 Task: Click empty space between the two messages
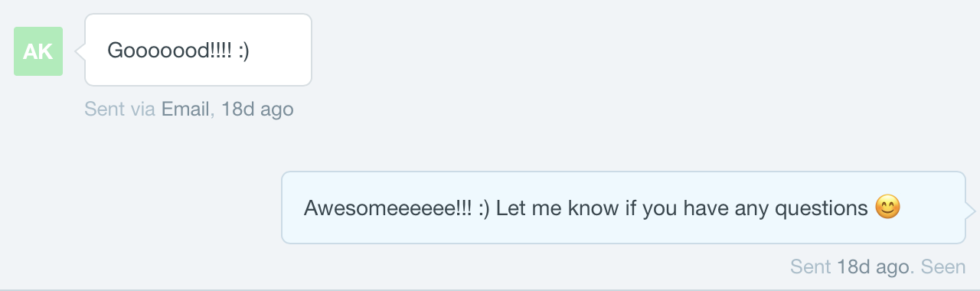[x=490, y=145]
